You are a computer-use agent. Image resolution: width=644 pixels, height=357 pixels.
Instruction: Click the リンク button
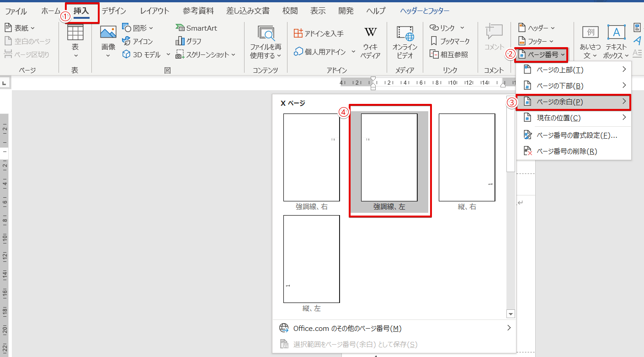click(x=442, y=28)
